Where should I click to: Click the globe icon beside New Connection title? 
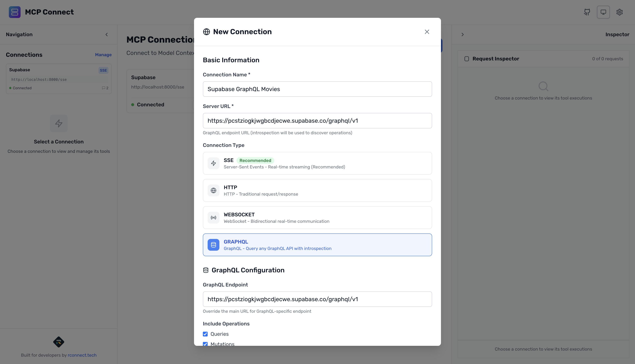(x=206, y=32)
